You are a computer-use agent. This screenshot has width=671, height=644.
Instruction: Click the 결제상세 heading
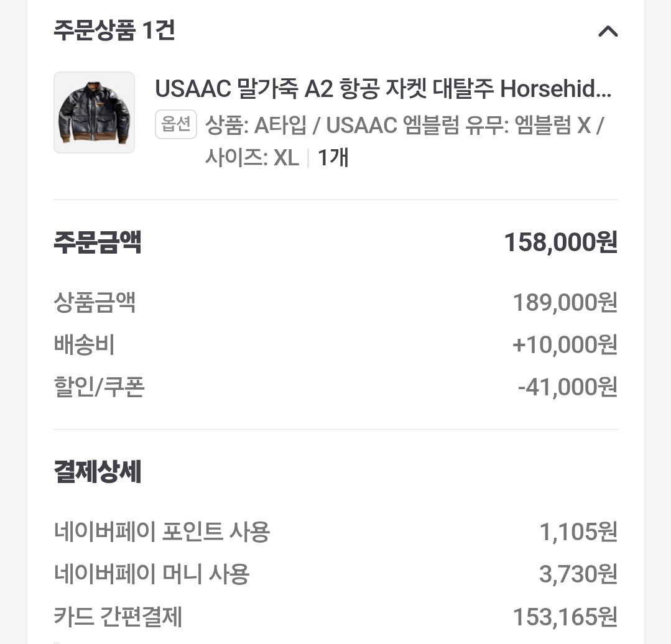98,472
